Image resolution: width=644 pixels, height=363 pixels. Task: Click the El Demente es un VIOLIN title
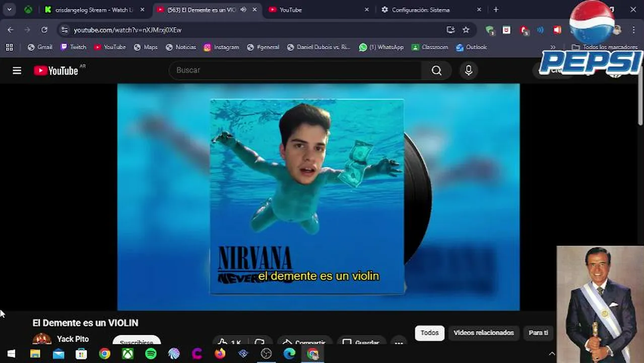click(85, 323)
